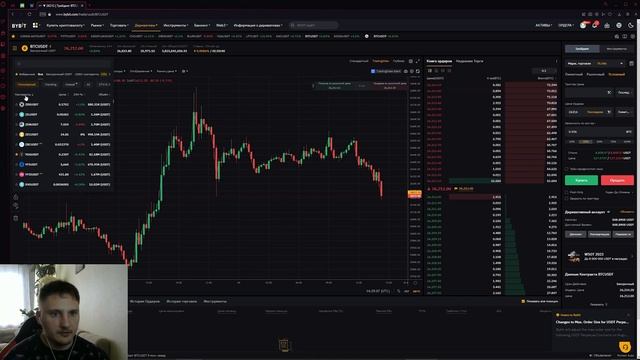Screen dimensions: 640x360
Task: Click the Bybit logo
Action: pyautogui.click(x=19, y=25)
